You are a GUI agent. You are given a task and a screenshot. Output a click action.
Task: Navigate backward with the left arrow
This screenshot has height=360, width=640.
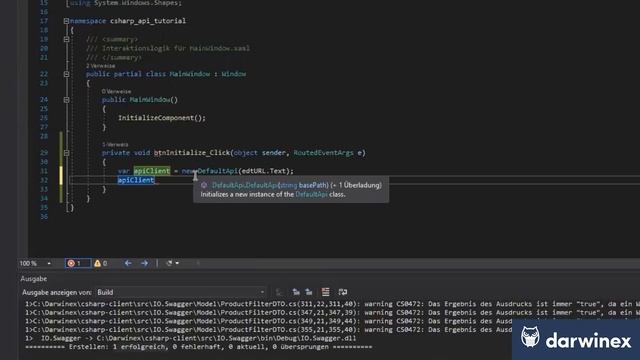pyautogui.click(x=128, y=263)
